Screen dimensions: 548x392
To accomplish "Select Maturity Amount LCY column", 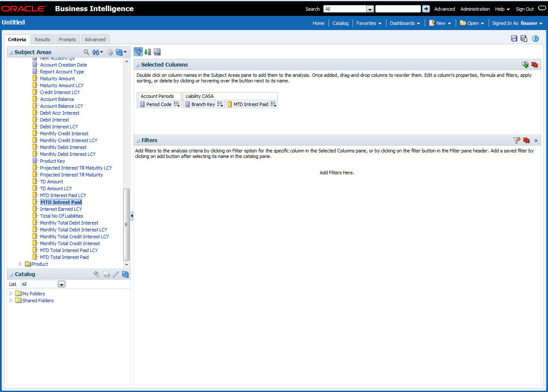I will (x=61, y=85).
